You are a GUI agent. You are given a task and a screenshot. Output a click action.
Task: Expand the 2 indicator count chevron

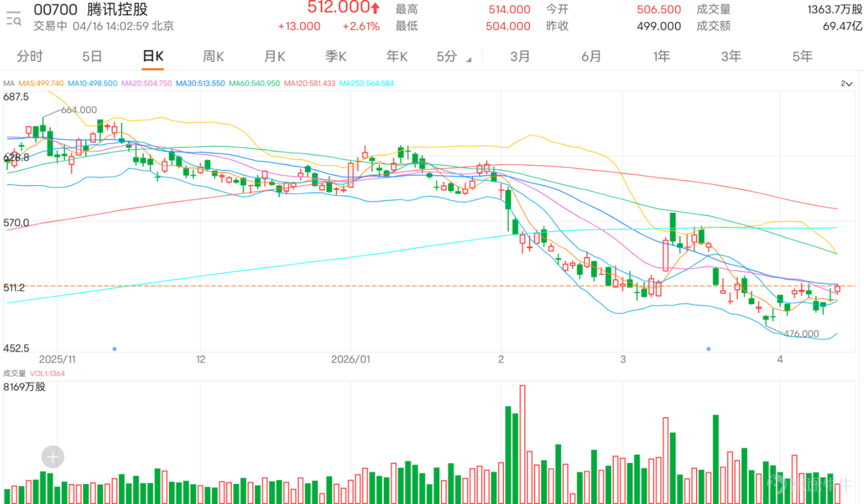[846, 84]
